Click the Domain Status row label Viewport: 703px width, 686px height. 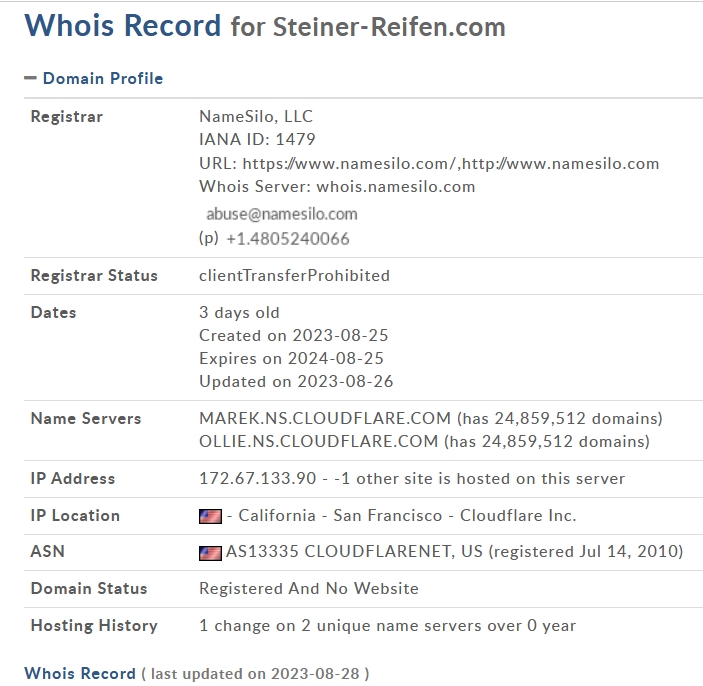click(89, 588)
